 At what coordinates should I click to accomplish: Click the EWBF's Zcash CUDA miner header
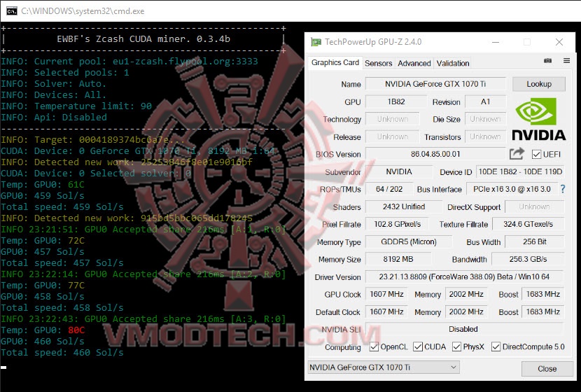[143, 39]
